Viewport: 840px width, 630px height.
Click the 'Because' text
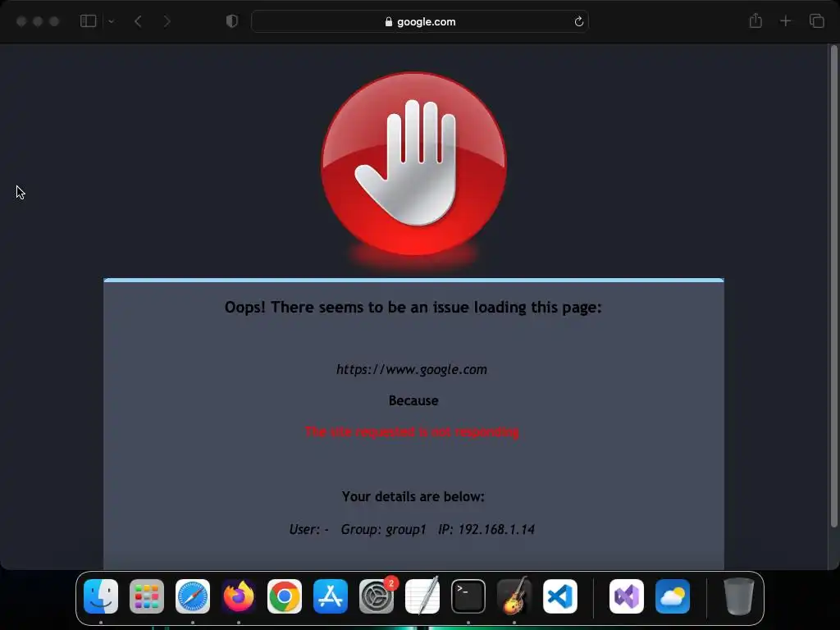413,400
